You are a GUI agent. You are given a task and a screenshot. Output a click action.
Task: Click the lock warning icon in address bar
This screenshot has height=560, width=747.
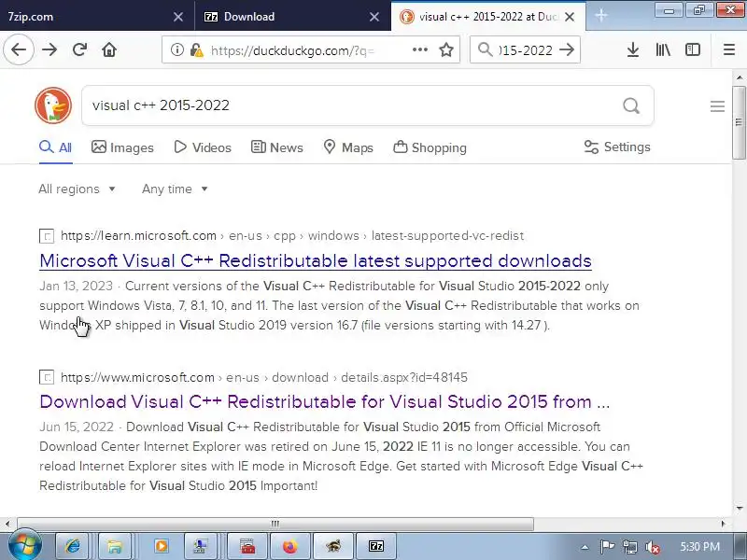196,49
